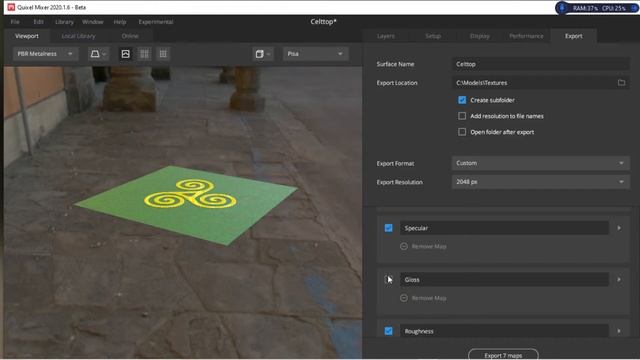Enable Open folder after export
The height and width of the screenshot is (360, 640).
point(462,132)
